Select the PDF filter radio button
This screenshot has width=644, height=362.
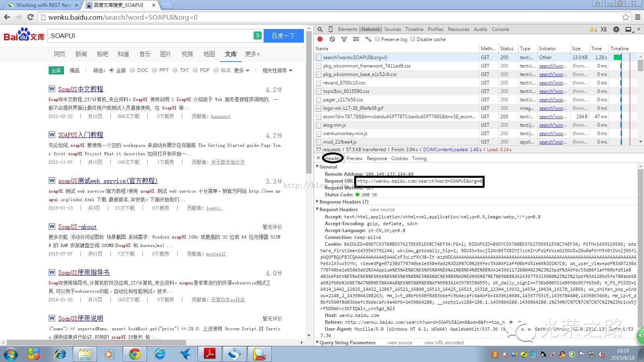click(195, 70)
